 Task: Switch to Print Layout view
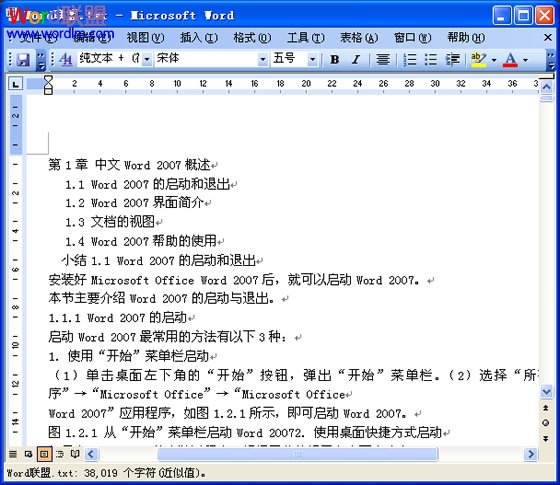[44, 454]
